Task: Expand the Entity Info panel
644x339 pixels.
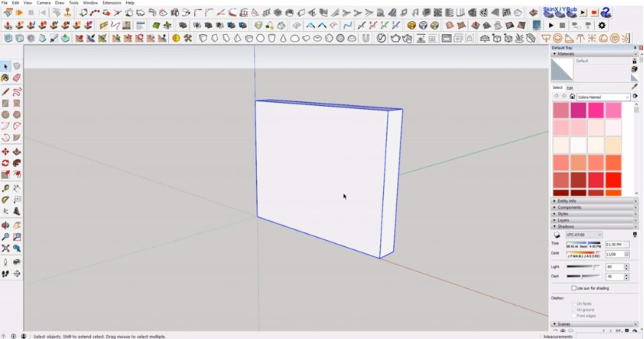Action: (593, 201)
